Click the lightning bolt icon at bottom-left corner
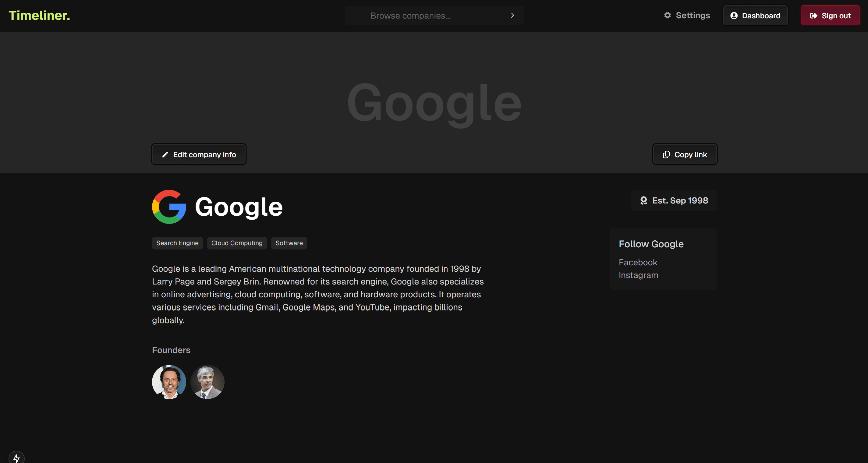The image size is (868, 463). pyautogui.click(x=16, y=458)
